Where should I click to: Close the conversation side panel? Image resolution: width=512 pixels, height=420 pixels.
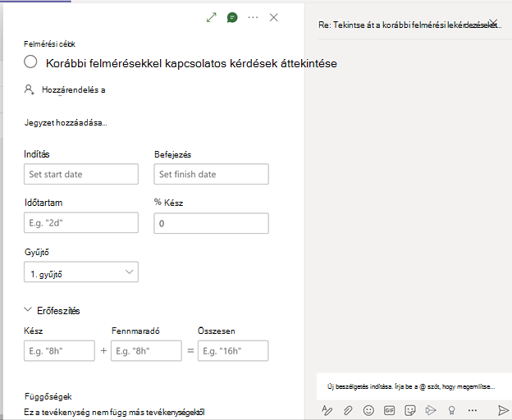[x=493, y=22]
